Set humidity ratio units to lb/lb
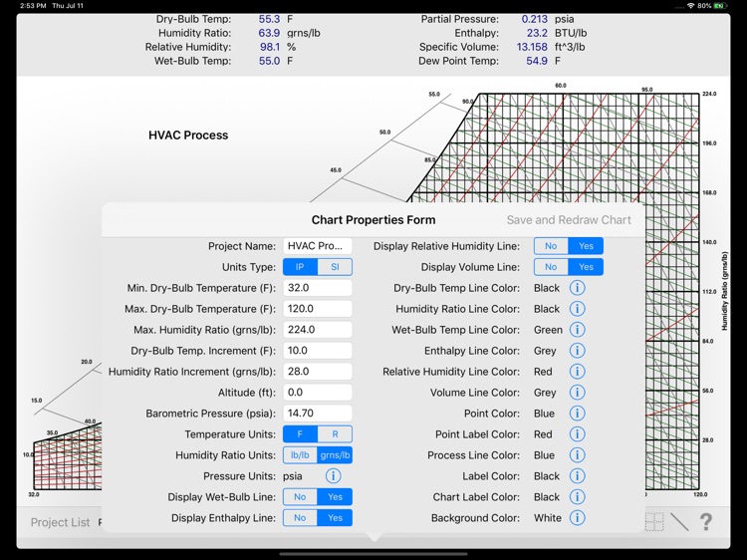The image size is (747, 560). [300, 455]
